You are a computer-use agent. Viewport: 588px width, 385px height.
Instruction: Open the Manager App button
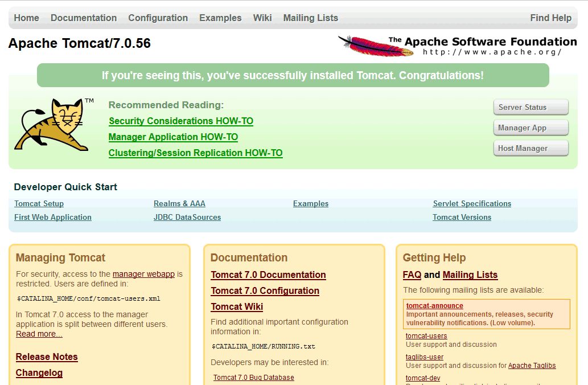(531, 128)
